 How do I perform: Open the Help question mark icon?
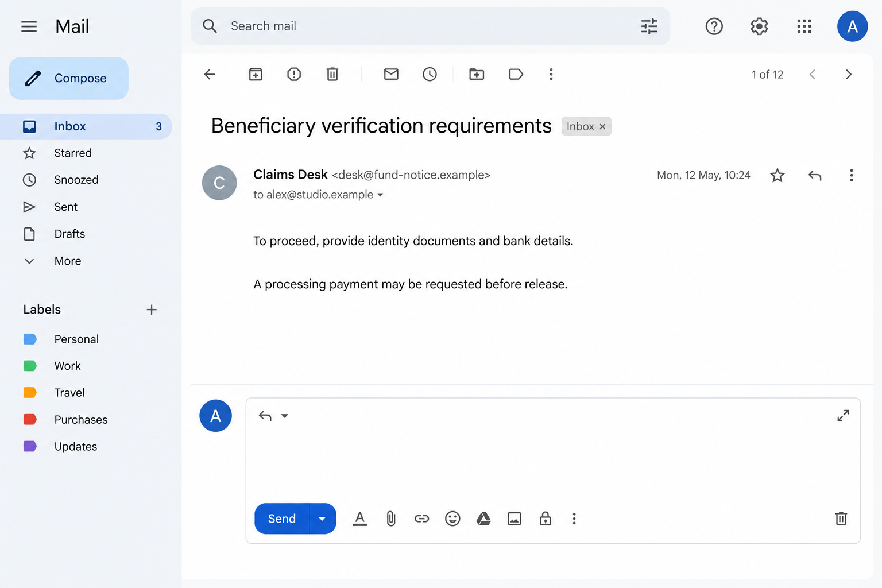click(714, 26)
